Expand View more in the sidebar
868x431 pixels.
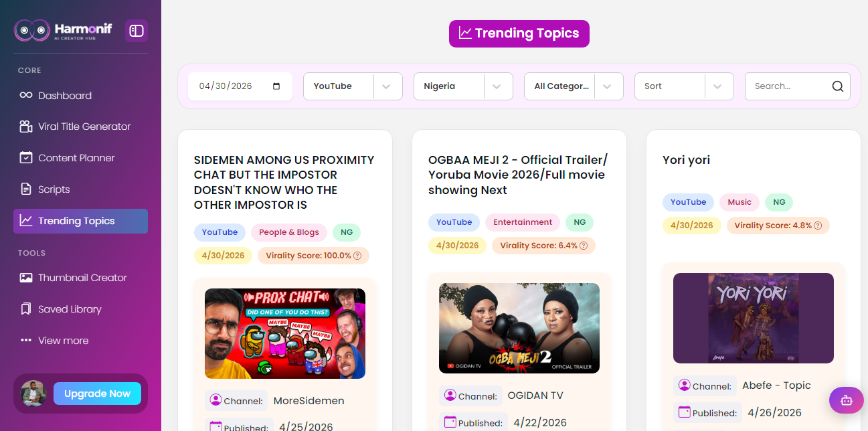[80, 341]
